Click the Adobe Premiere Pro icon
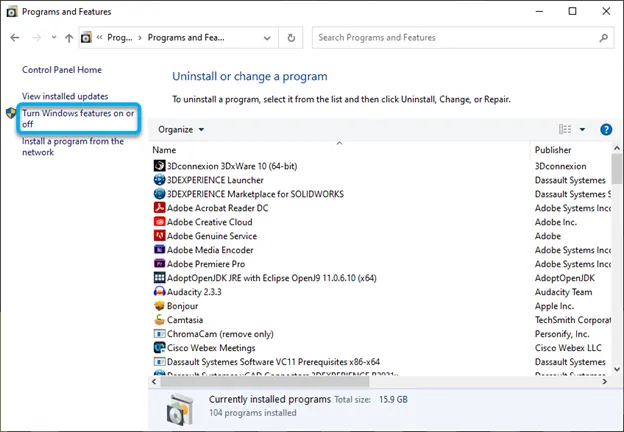624x432 pixels. coord(159,263)
